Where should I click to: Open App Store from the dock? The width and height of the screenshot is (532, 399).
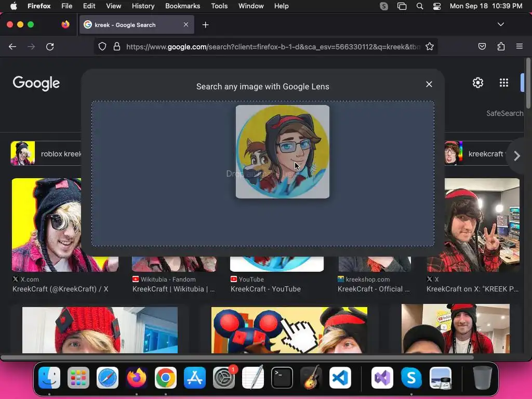point(195,378)
